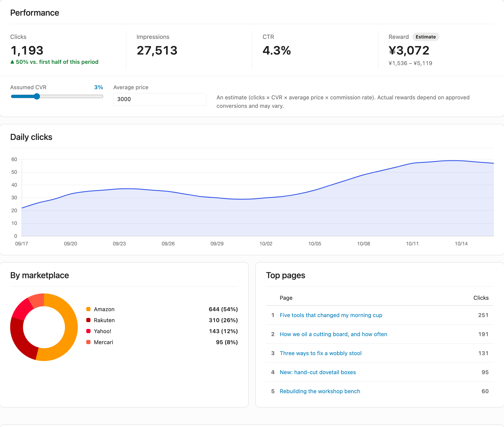Click the 09/23 date on the chart axis
504x427 pixels.
coord(119,244)
